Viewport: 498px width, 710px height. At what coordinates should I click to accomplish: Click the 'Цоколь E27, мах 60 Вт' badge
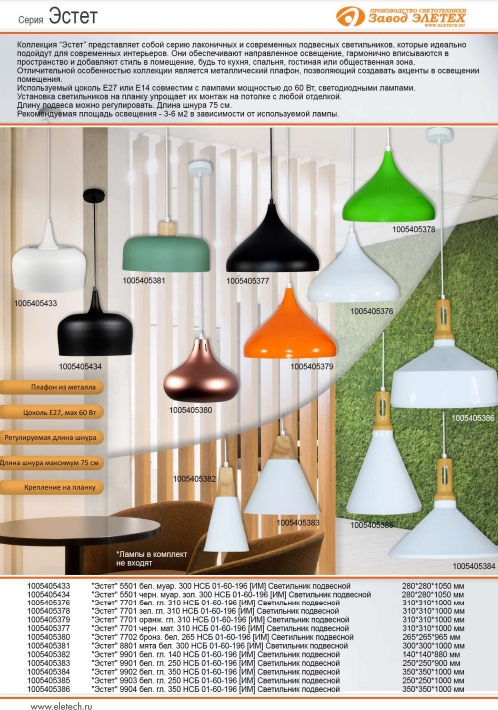[x=52, y=413]
